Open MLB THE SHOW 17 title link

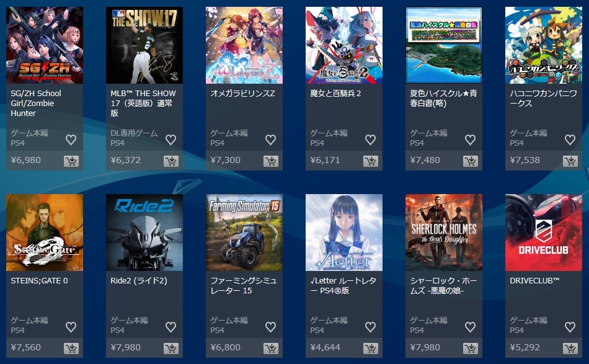point(143,103)
